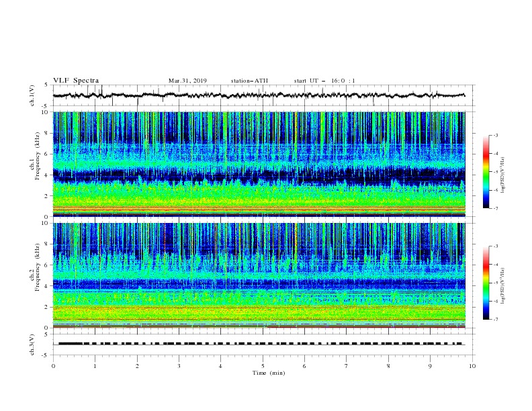
Task: Click the 'ch.3(V)' axis label
Action: pos(32,345)
